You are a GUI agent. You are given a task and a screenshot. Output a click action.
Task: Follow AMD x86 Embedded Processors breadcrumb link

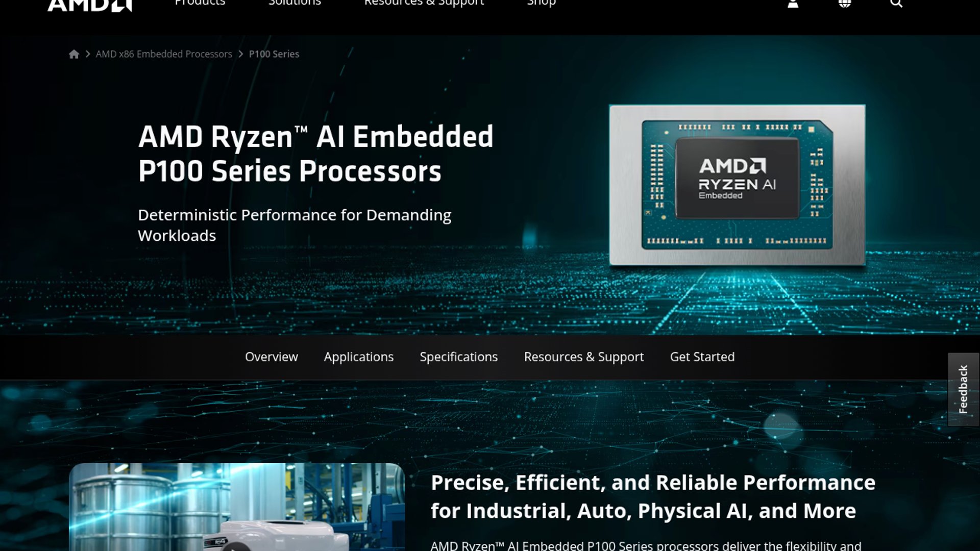point(164,54)
